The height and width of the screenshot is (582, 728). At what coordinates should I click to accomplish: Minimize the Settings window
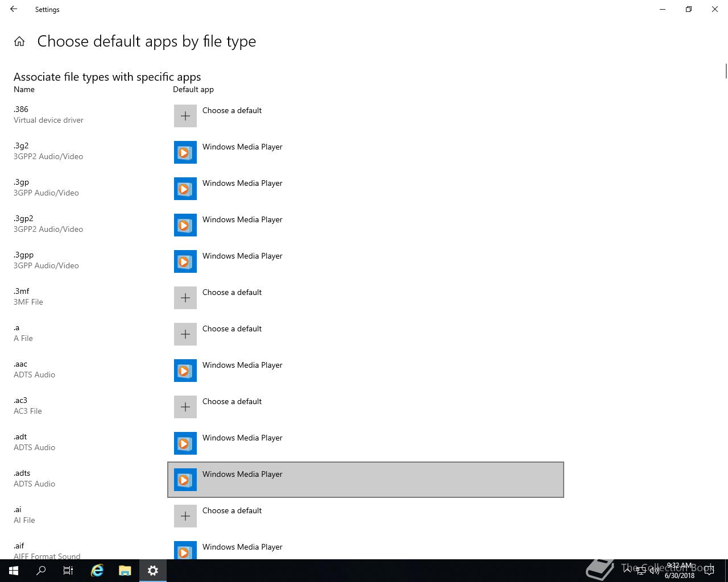[x=663, y=9]
